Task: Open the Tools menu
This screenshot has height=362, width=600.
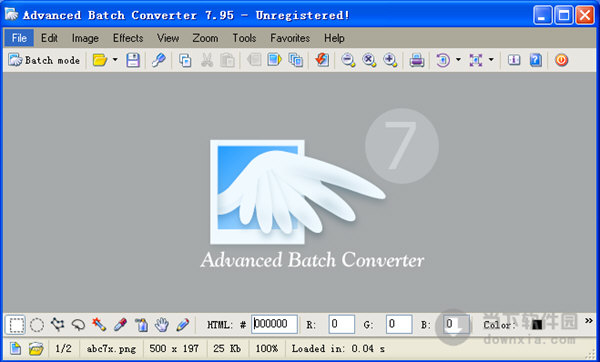Action: coord(244,38)
